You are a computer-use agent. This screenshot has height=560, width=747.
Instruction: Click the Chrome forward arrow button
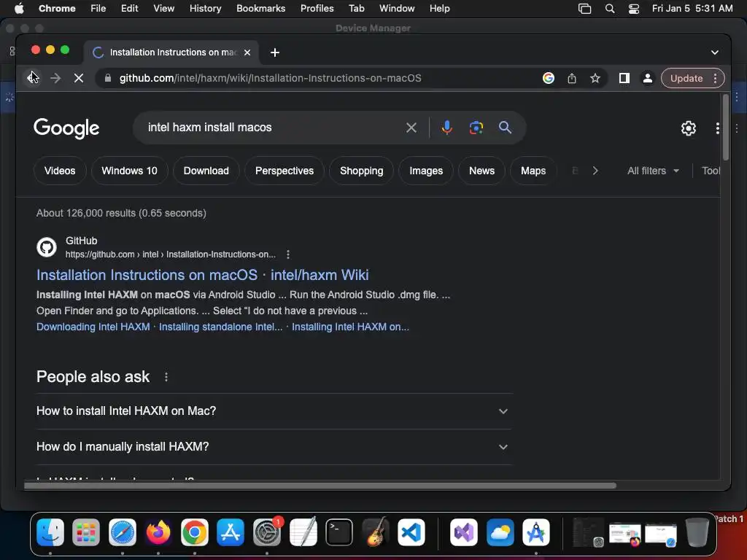click(55, 78)
